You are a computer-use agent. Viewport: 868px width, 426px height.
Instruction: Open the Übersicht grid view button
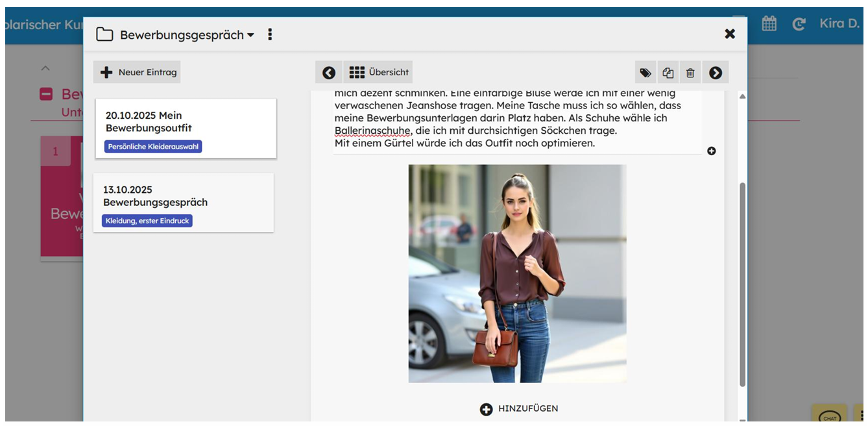[x=380, y=72]
